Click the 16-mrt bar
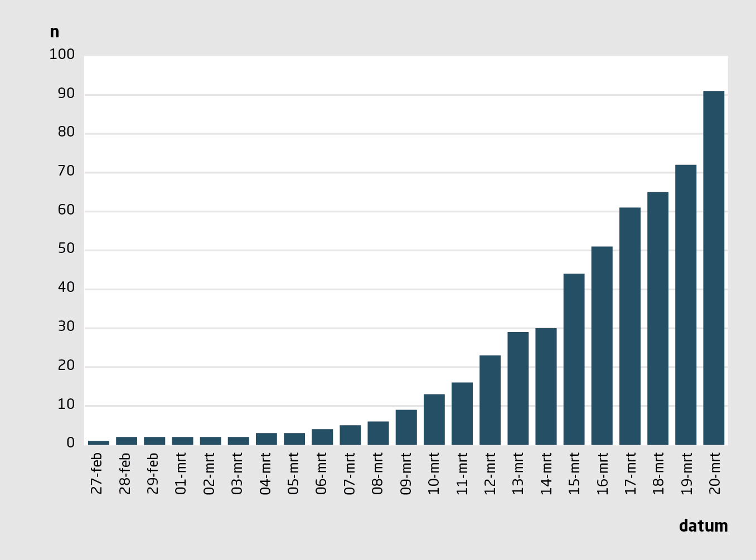Viewport: 756px width, 560px height. 602,345
